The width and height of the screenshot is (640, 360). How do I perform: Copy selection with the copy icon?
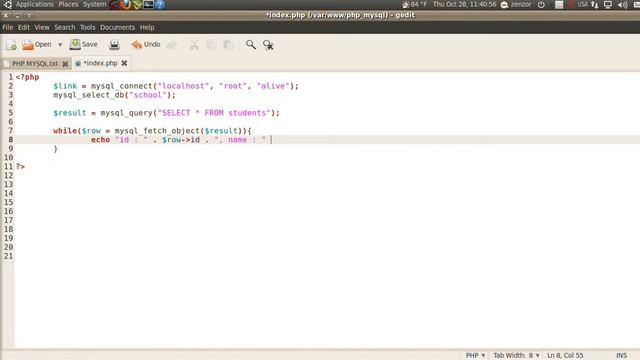211,45
